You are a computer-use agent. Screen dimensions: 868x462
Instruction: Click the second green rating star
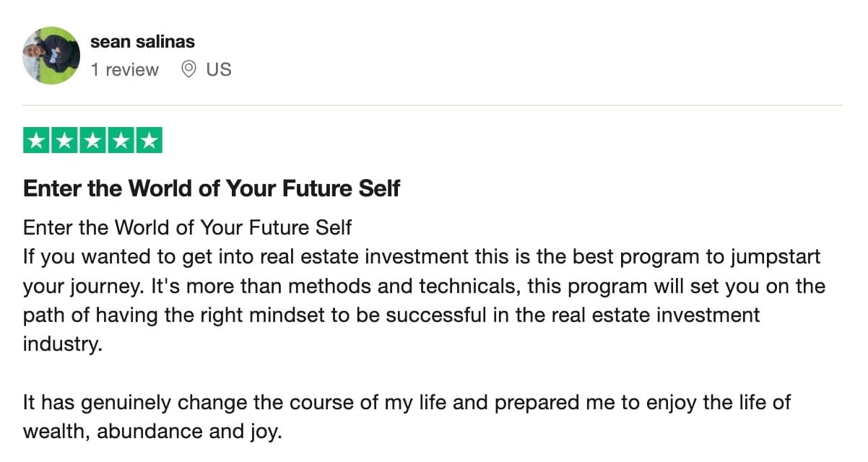point(65,140)
